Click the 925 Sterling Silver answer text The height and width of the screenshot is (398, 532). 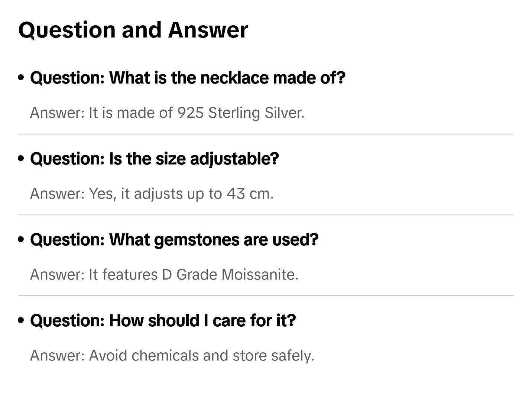click(x=167, y=113)
